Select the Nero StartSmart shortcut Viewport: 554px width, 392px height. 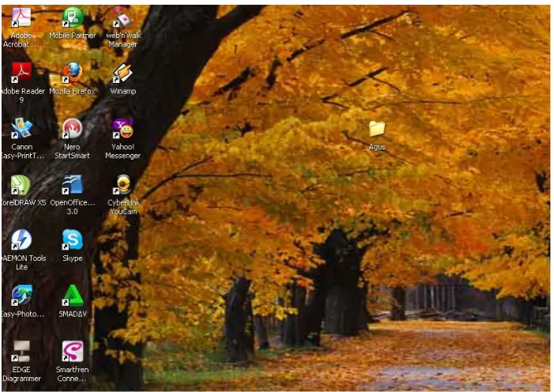point(73,128)
